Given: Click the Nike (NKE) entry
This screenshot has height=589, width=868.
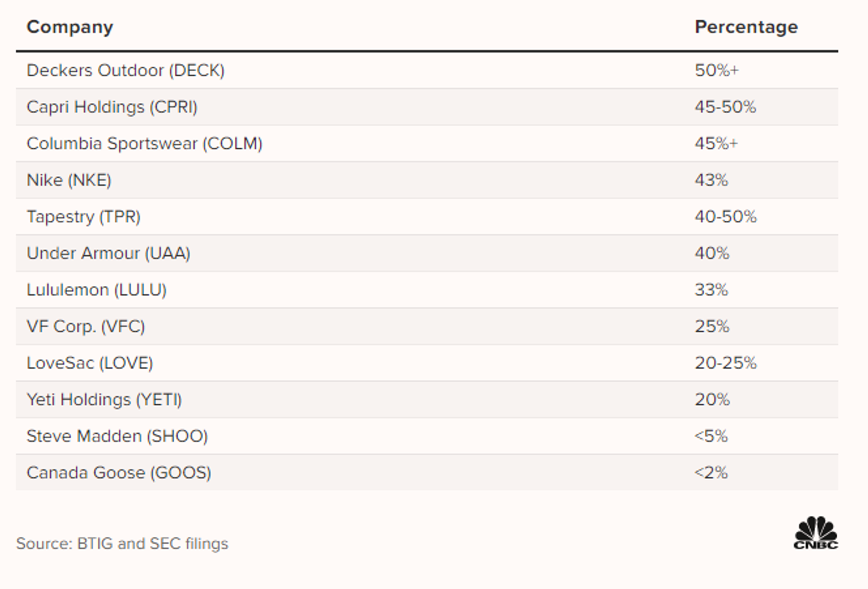Looking at the screenshot, I should [69, 180].
